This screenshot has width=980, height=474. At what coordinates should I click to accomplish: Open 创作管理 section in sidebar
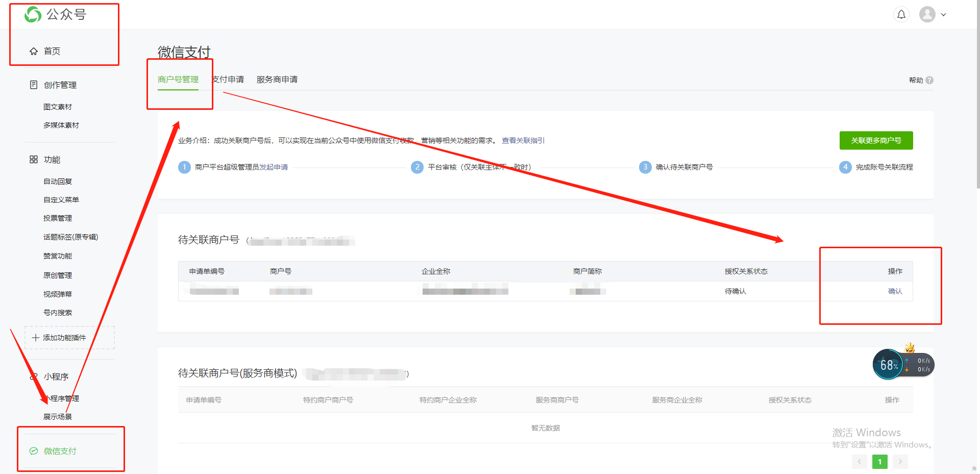[x=60, y=85]
